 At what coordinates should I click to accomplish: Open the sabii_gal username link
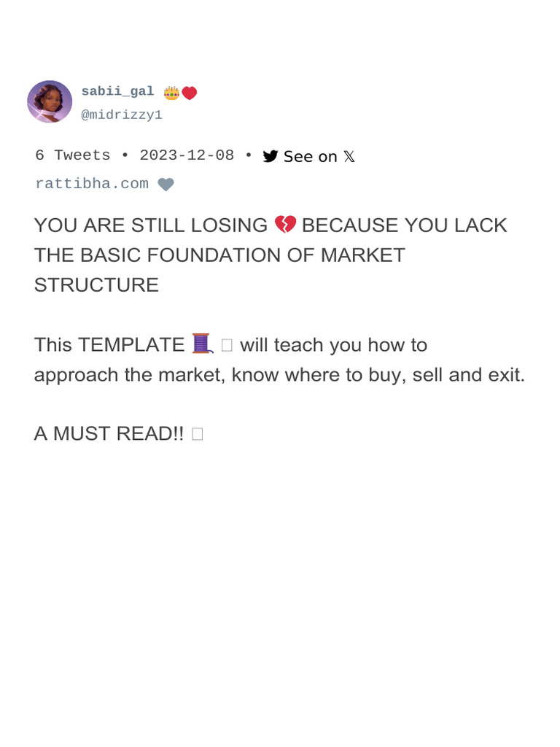(x=117, y=91)
